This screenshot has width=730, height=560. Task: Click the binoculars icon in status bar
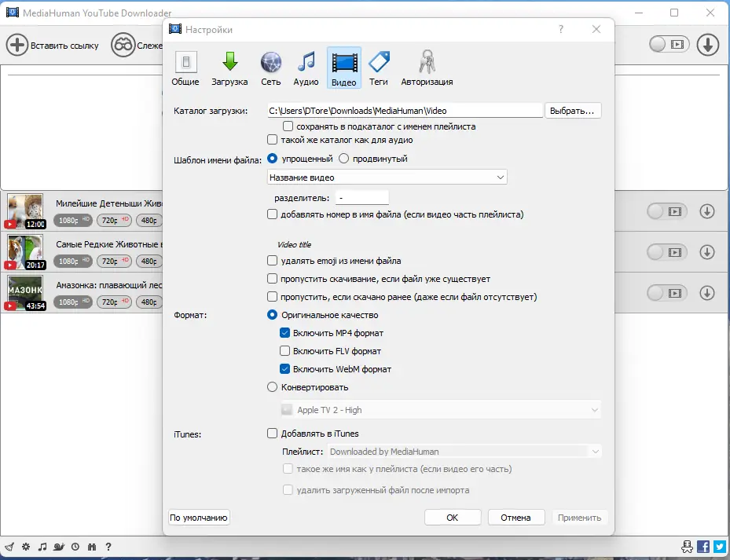pyautogui.click(x=92, y=547)
